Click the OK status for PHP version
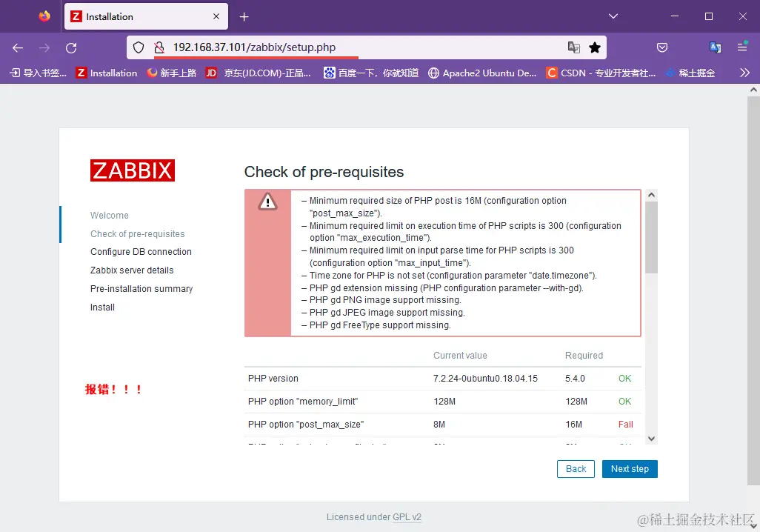 [x=624, y=379]
